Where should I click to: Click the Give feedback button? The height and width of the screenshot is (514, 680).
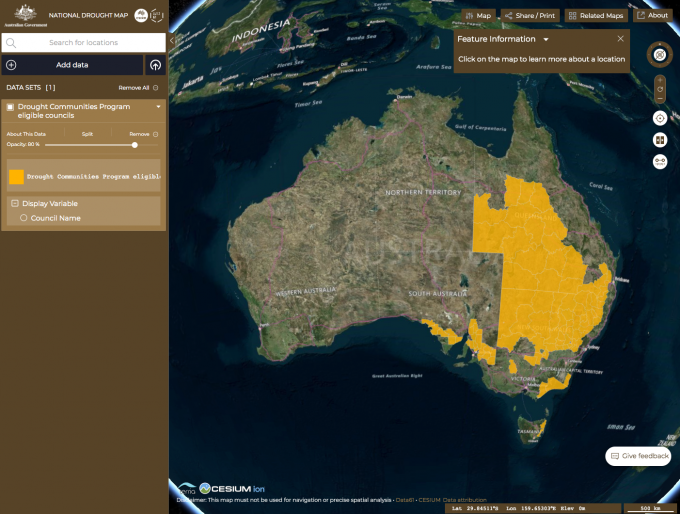[x=638, y=456]
